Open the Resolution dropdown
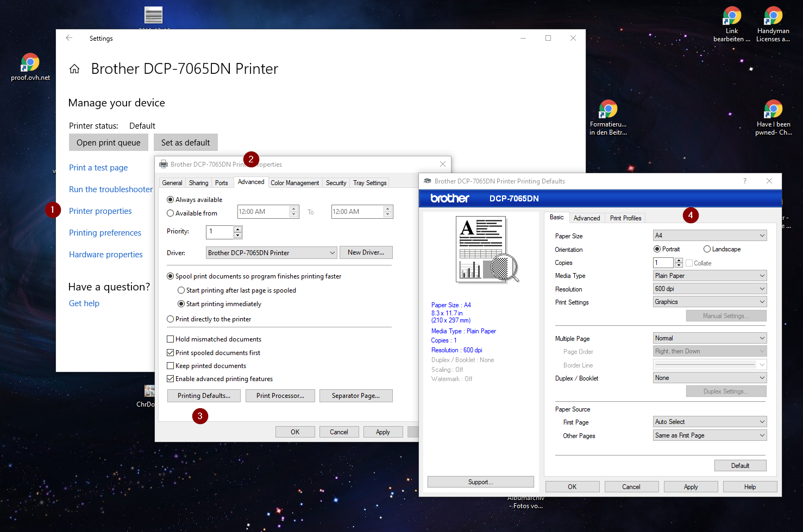 pos(710,289)
